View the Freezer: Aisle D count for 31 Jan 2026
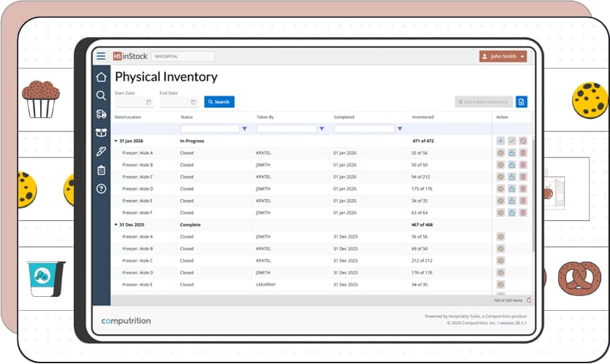 [501, 188]
